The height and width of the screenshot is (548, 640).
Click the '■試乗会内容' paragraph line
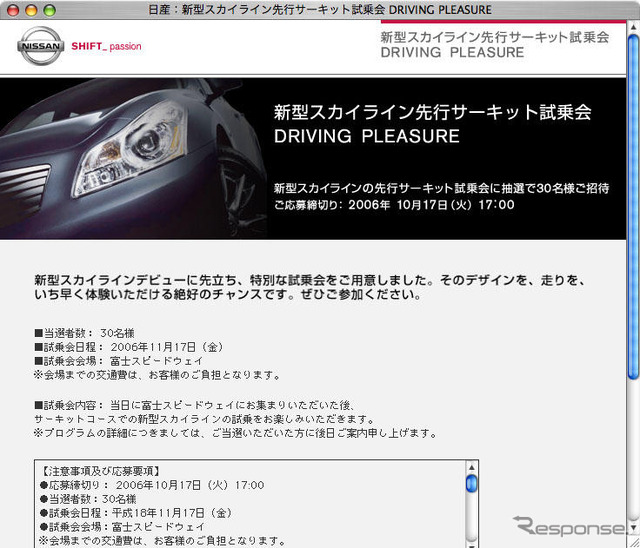pos(194,405)
